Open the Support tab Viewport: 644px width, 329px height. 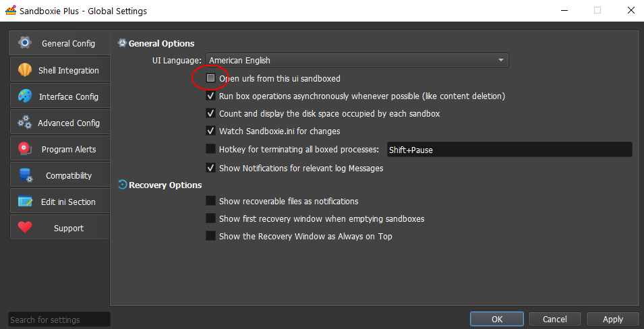60,228
